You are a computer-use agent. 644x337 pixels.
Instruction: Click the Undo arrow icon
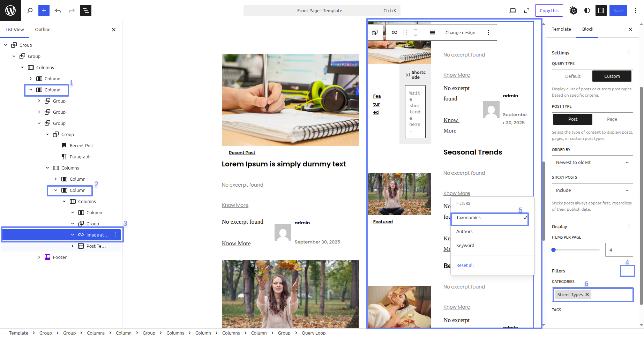(x=58, y=10)
